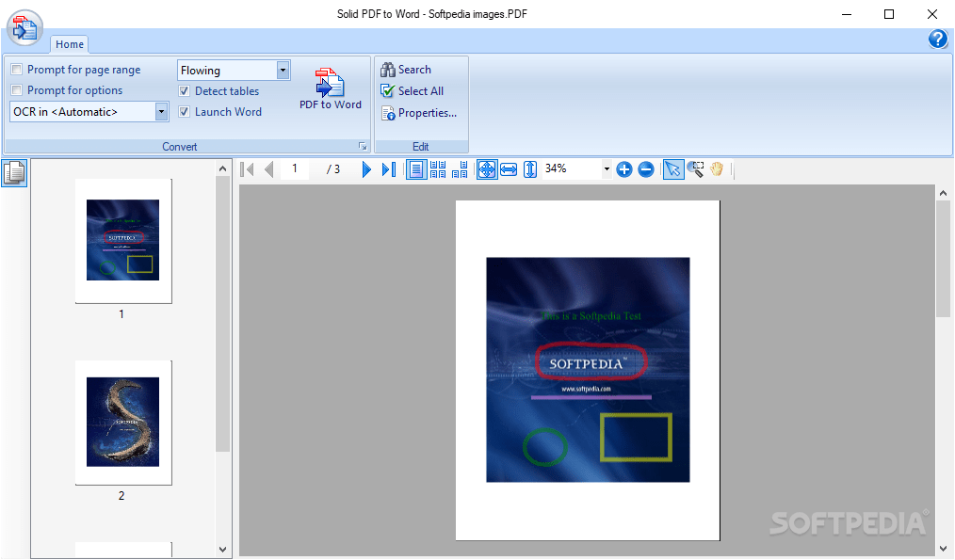Screen dimensions: 955x560
Task: Open the Help question mark icon
Action: coord(938,39)
